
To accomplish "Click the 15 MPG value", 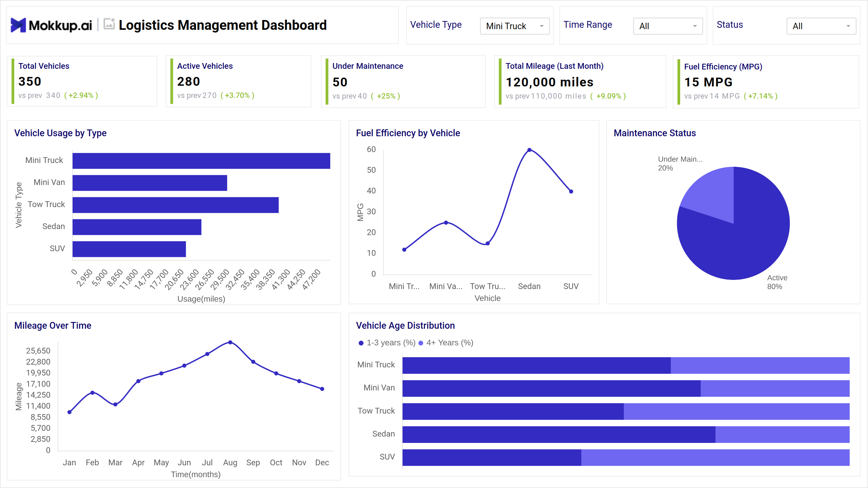I will click(x=708, y=82).
